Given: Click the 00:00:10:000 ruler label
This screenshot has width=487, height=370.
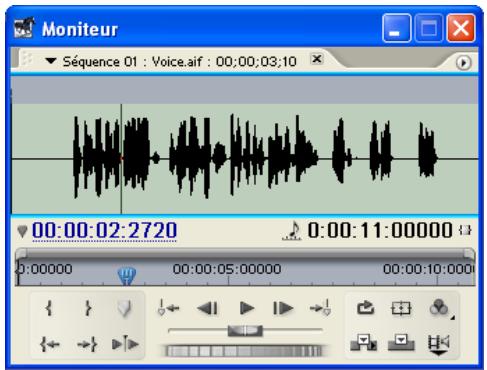Looking at the screenshot, I should pyautogui.click(x=429, y=269).
